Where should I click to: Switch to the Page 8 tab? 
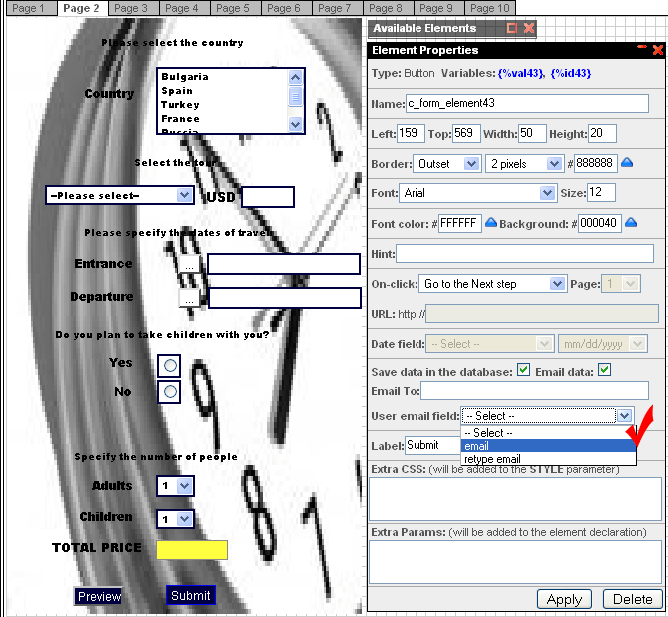coord(389,9)
